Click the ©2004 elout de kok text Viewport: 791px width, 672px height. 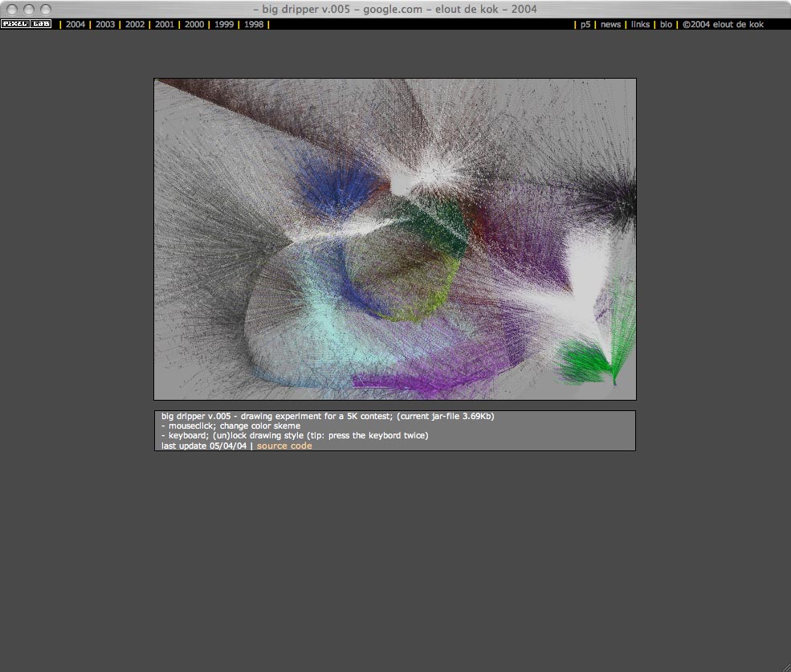723,24
